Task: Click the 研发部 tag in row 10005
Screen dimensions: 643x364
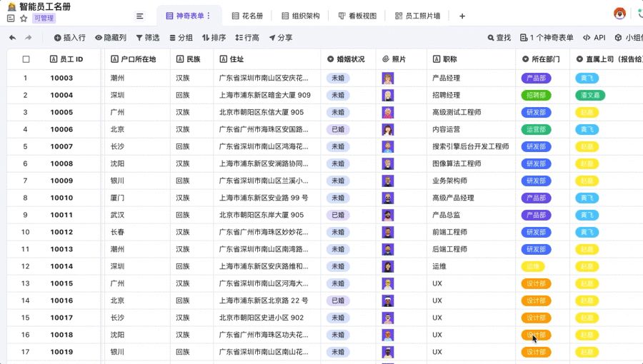Action: (536, 113)
